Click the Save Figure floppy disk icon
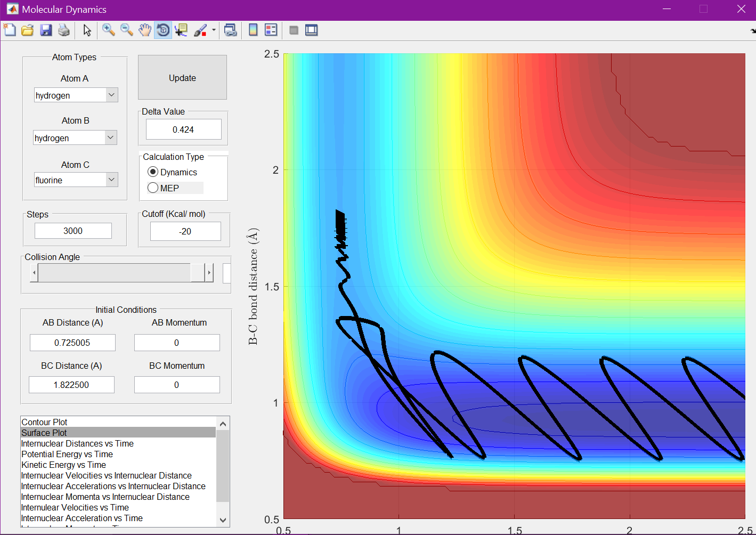This screenshot has height=535, width=756. 46,30
